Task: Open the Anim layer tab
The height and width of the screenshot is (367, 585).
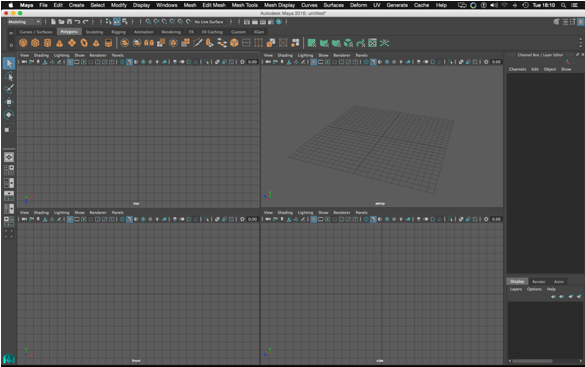Action: click(559, 282)
